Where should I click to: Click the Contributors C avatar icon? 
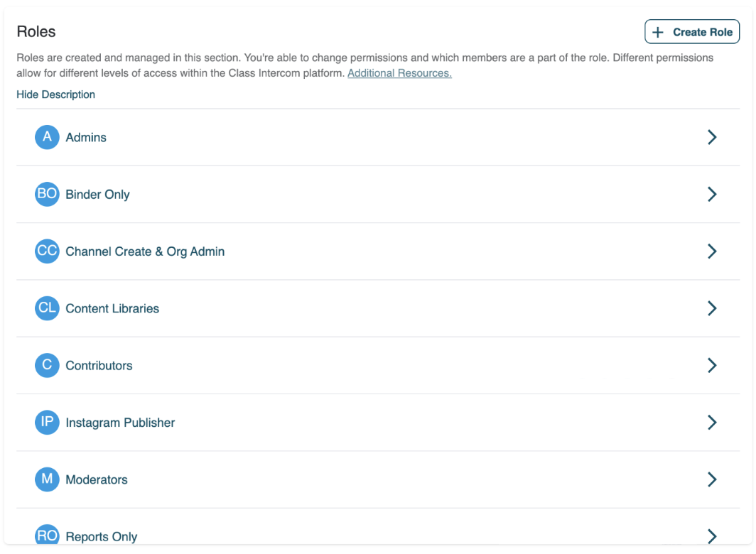point(47,365)
